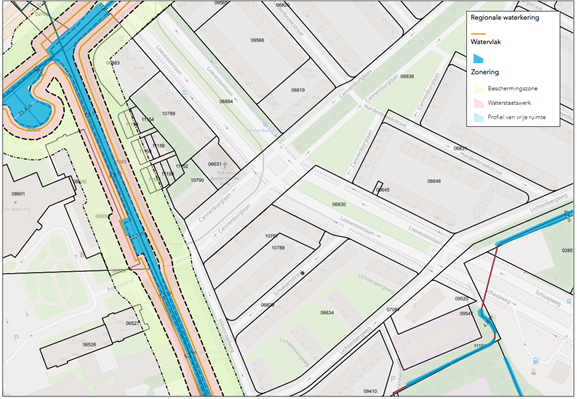Click the 'Beschermingszone' legend label

coord(513,89)
